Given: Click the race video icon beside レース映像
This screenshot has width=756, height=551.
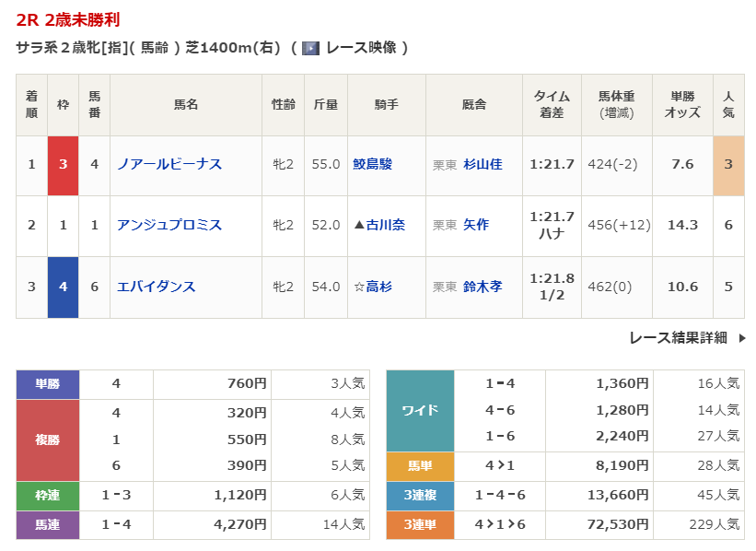Looking at the screenshot, I should 310,48.
